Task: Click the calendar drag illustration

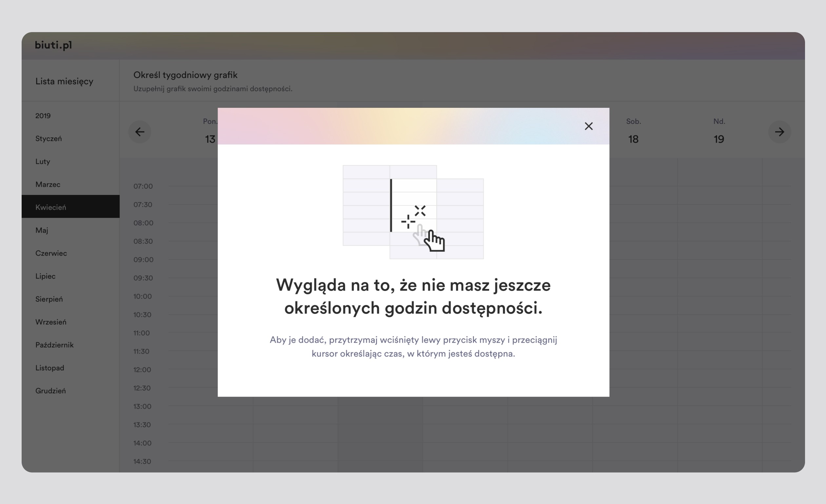Action: 413,212
